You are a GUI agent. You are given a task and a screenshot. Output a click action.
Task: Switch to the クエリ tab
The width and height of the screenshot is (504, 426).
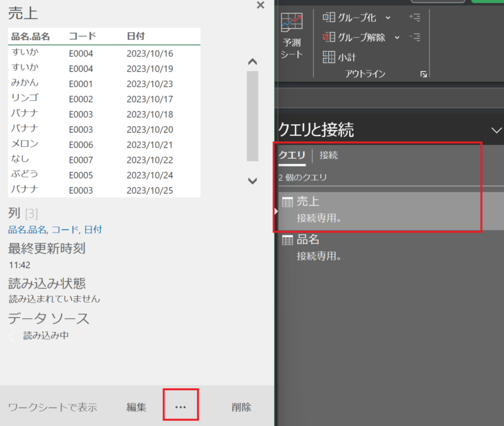coord(292,156)
